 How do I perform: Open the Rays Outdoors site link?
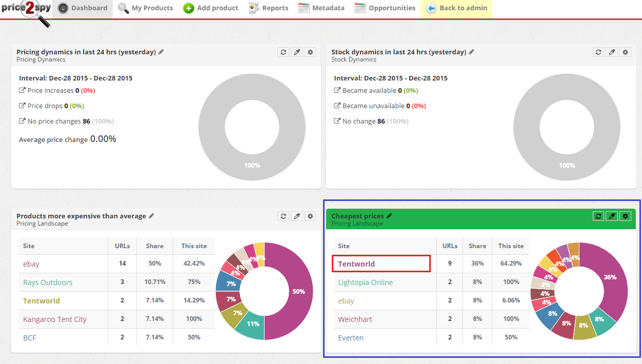[48, 282]
